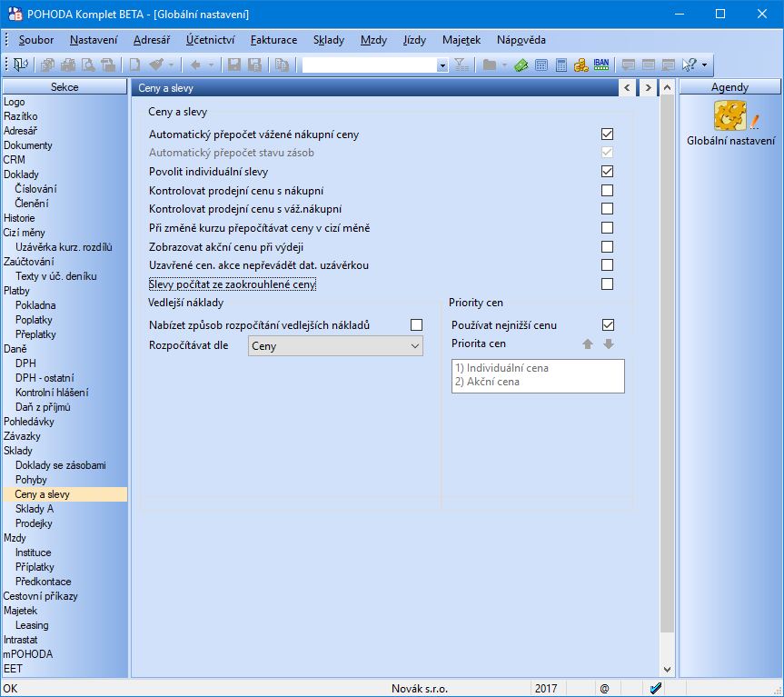Select 2) Akční cena in priority list
The image size is (784, 697).
tap(487, 382)
